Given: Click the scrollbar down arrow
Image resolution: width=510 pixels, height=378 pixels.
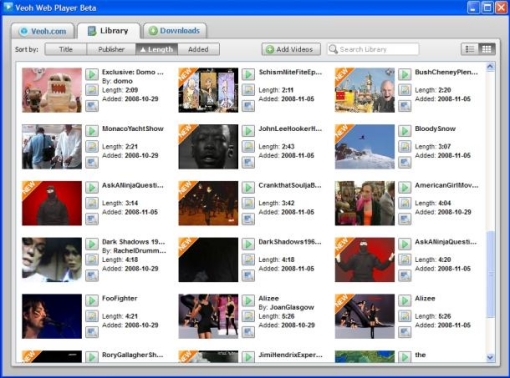Looking at the screenshot, I should pos(490,357).
